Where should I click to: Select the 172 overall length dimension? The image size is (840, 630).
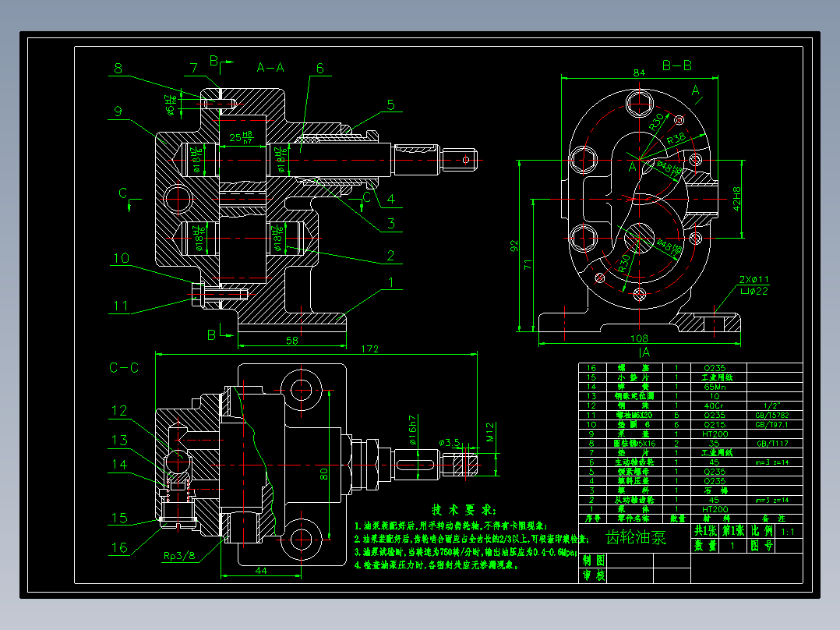(x=369, y=349)
